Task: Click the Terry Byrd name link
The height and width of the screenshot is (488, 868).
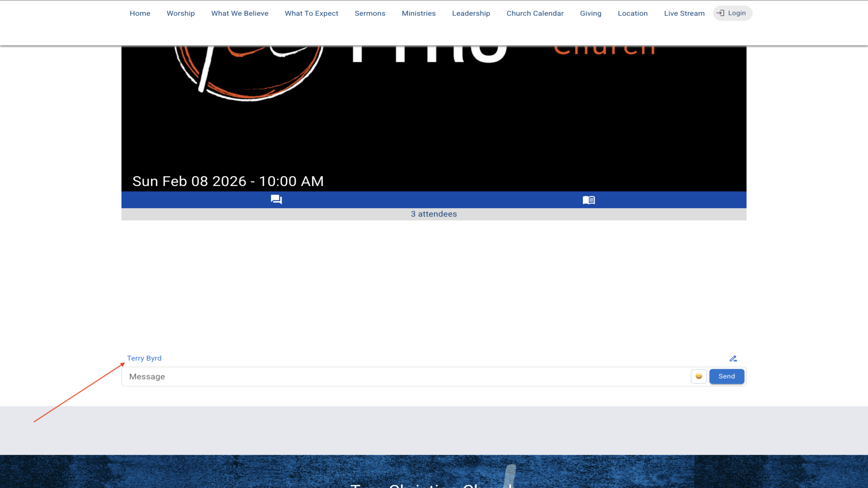Action: point(144,358)
